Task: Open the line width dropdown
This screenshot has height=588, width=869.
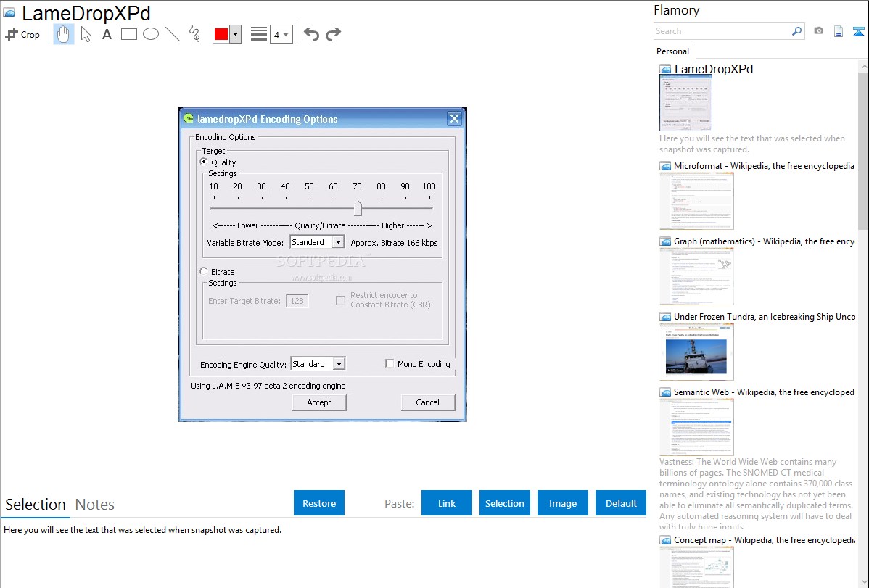Action: tap(281, 34)
